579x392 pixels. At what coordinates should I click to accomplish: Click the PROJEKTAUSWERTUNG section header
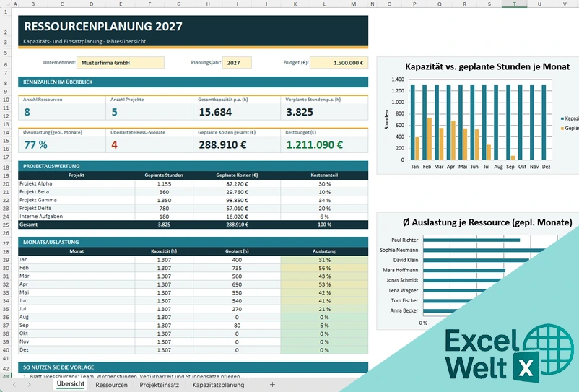click(x=193, y=166)
